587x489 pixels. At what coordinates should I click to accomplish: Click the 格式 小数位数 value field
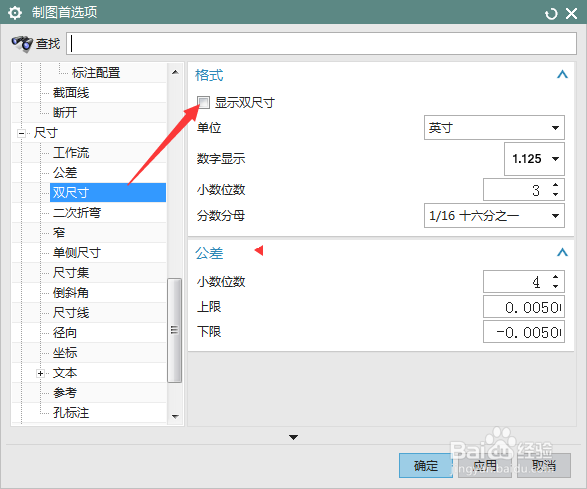pos(517,190)
